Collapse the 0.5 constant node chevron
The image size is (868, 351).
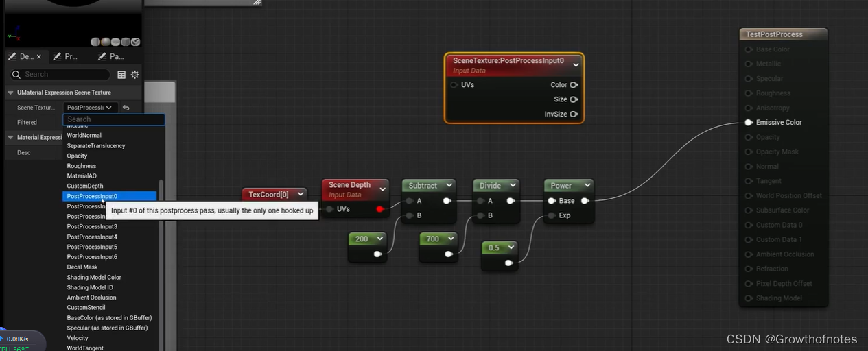512,247
